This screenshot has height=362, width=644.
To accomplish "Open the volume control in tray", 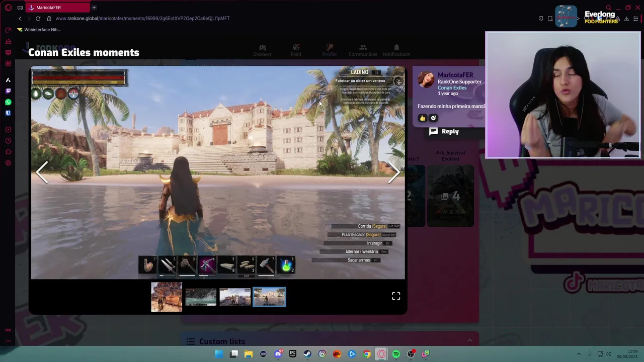I will point(608,354).
